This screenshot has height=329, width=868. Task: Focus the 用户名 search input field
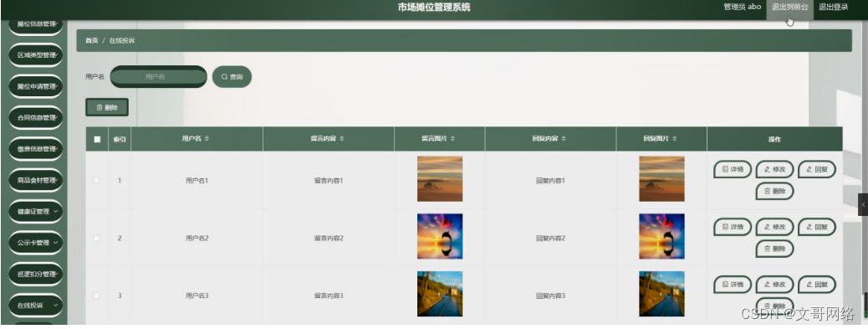[158, 77]
